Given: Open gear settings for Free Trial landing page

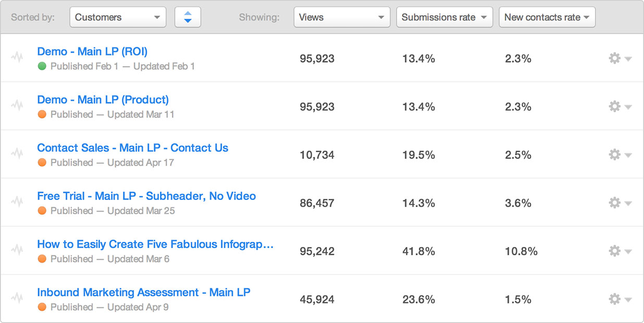Looking at the screenshot, I should click(620, 203).
